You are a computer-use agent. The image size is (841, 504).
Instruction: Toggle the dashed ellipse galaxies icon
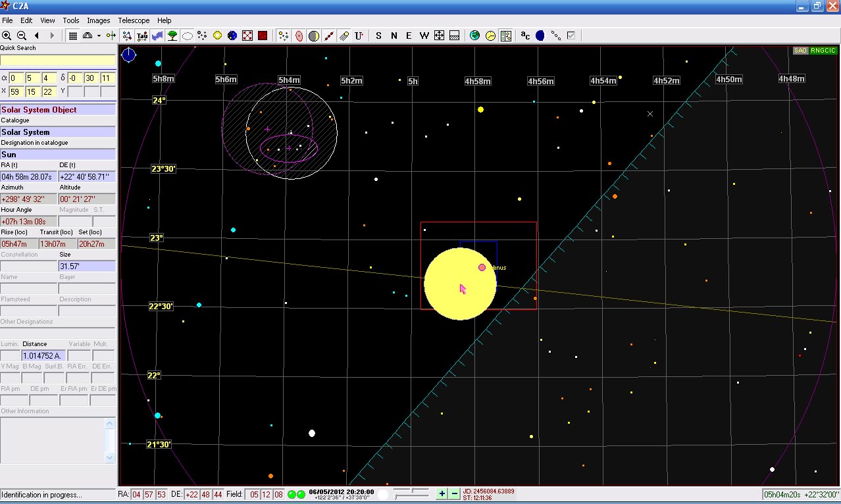click(x=188, y=36)
